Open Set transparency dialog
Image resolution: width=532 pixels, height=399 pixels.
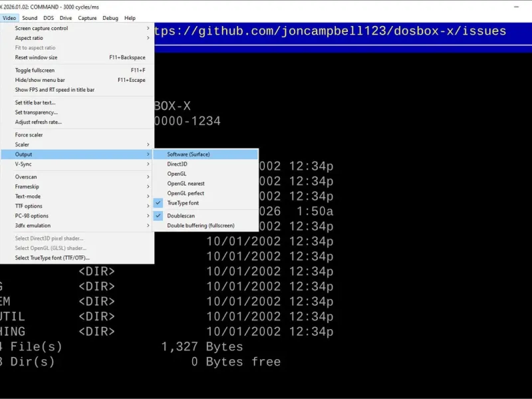coord(77,112)
